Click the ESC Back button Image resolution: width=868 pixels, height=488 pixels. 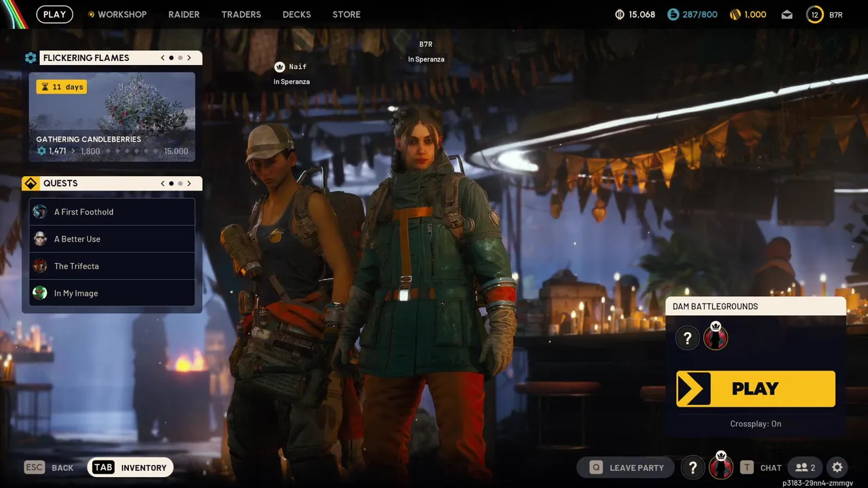[x=49, y=468]
